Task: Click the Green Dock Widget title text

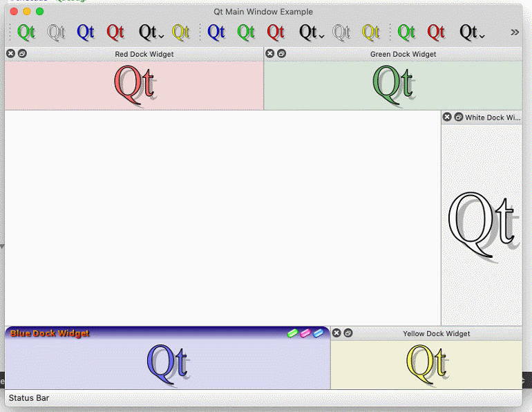Action: [403, 55]
